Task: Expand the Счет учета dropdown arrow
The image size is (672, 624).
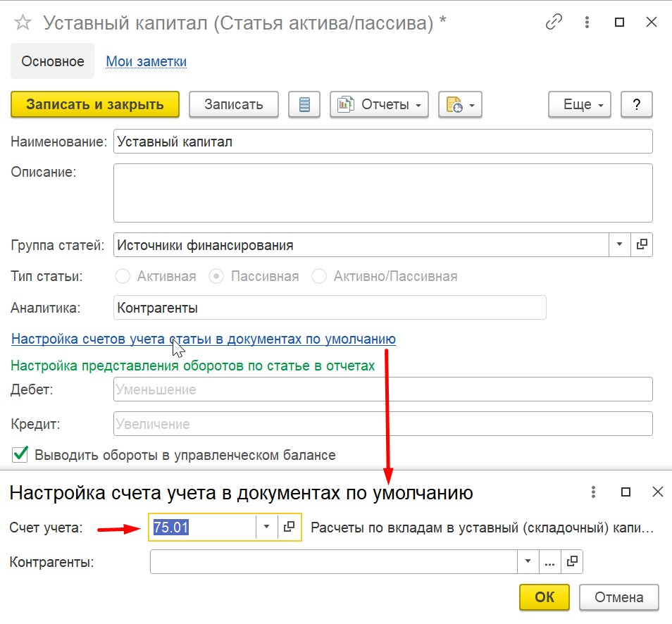Action: 266,527
